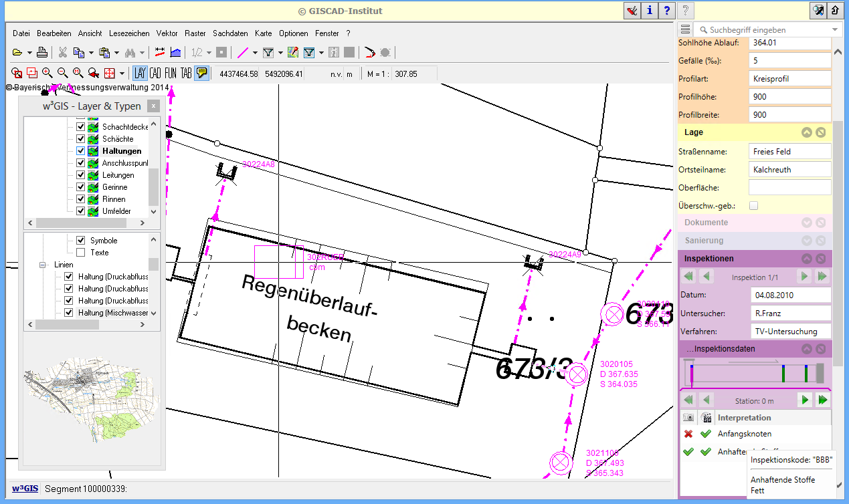Close the Layer & Typen panel
The height and width of the screenshot is (504, 849).
pyautogui.click(x=153, y=106)
